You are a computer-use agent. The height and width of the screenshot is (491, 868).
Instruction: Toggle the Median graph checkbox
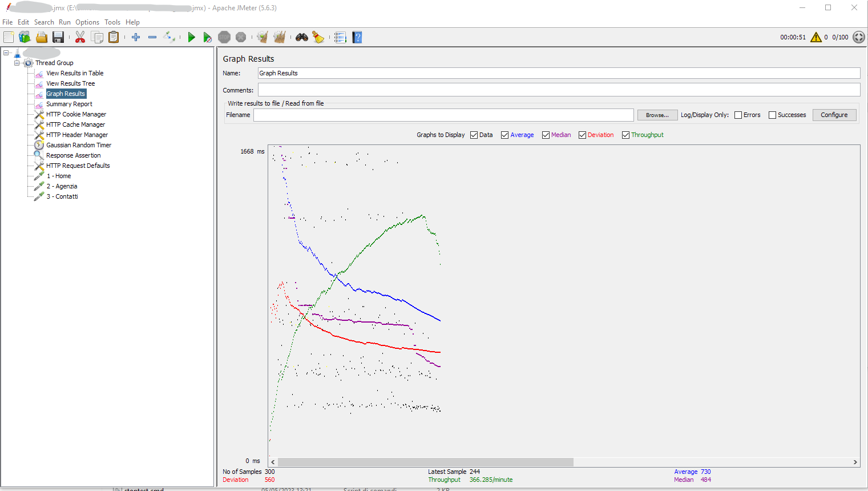tap(546, 135)
